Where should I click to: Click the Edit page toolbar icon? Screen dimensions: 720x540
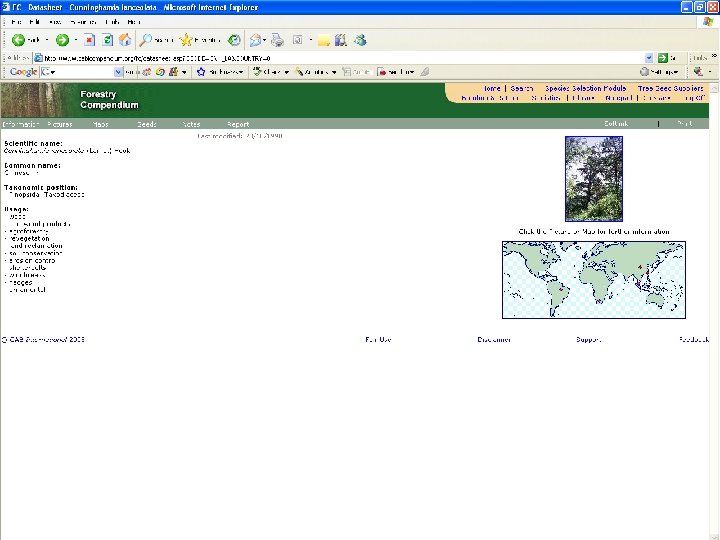coord(297,40)
